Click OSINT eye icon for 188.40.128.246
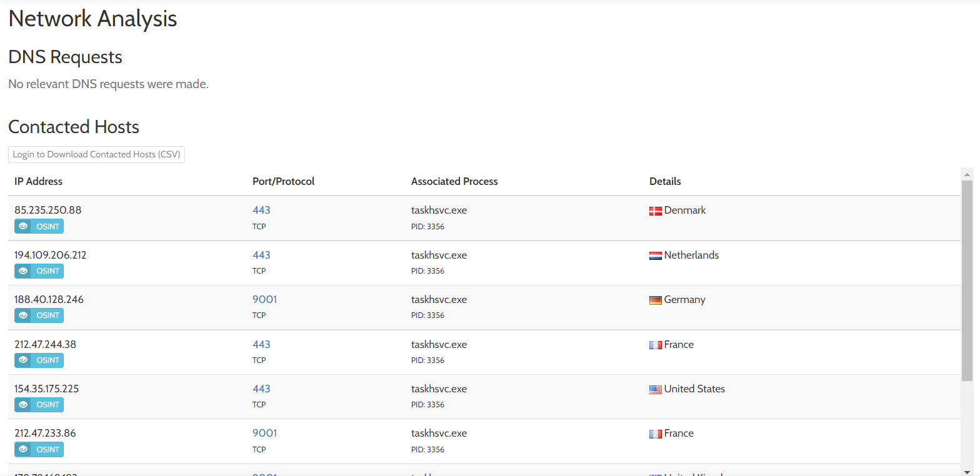The height and width of the screenshot is (476, 980). tap(23, 315)
